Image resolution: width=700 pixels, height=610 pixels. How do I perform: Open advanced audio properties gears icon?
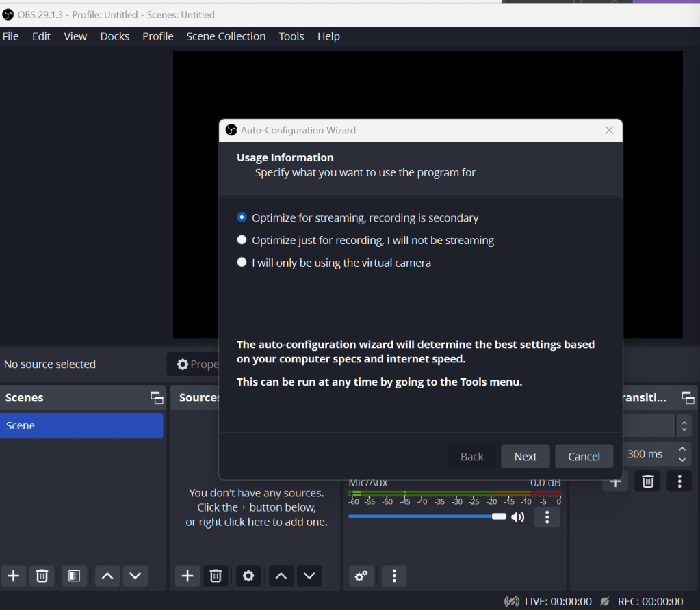click(x=361, y=576)
